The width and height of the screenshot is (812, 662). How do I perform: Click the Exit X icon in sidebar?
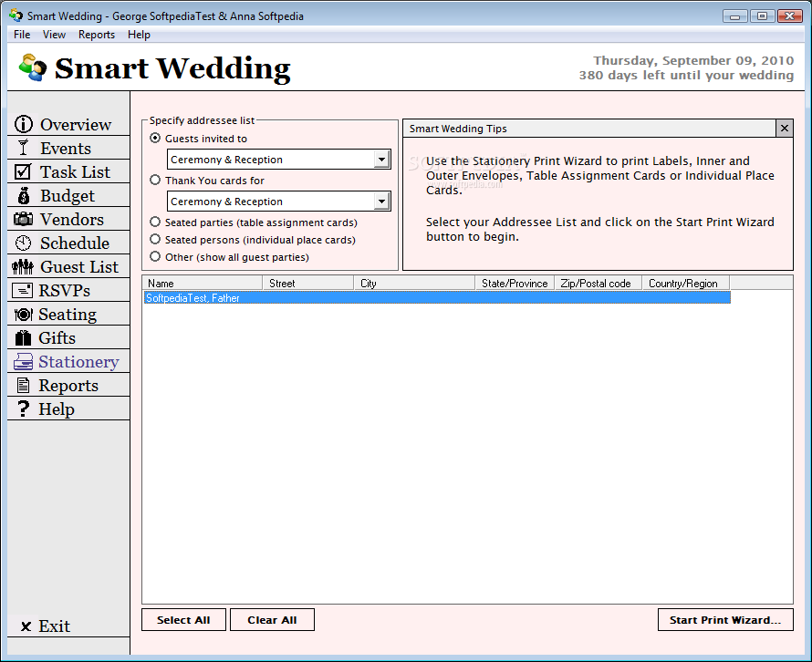pyautogui.click(x=26, y=626)
